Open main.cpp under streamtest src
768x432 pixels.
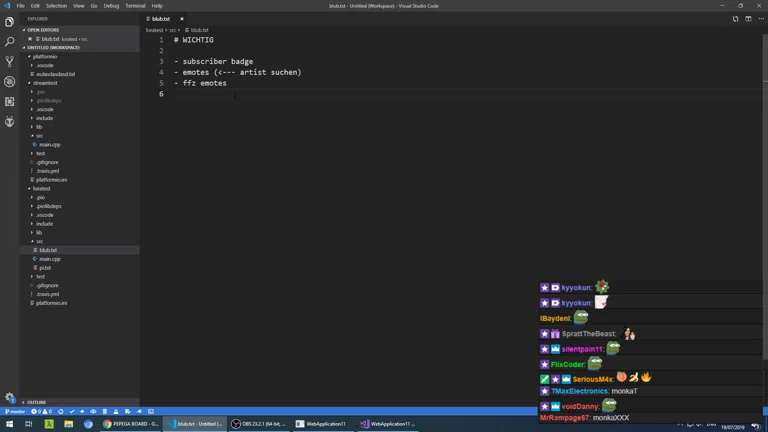click(x=49, y=144)
